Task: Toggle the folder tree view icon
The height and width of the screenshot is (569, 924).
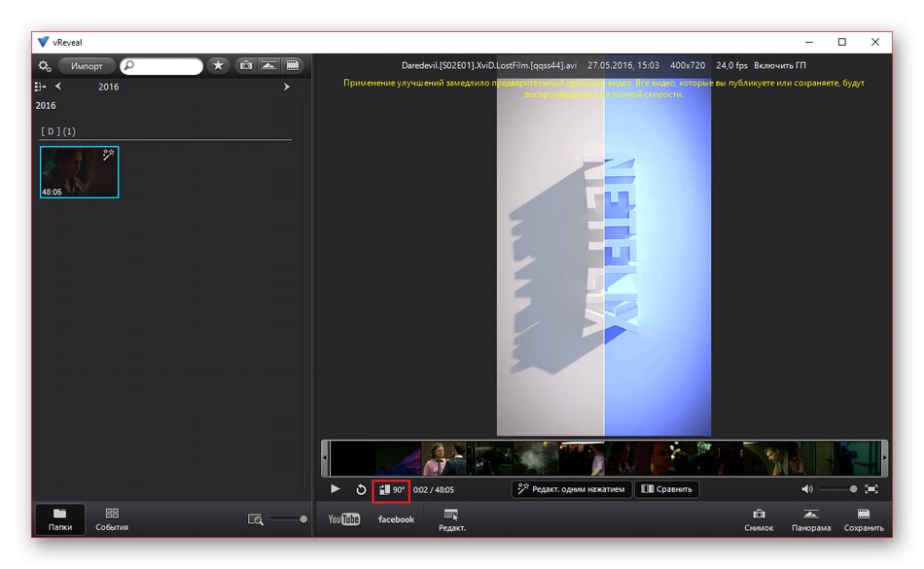Action: coord(40,87)
